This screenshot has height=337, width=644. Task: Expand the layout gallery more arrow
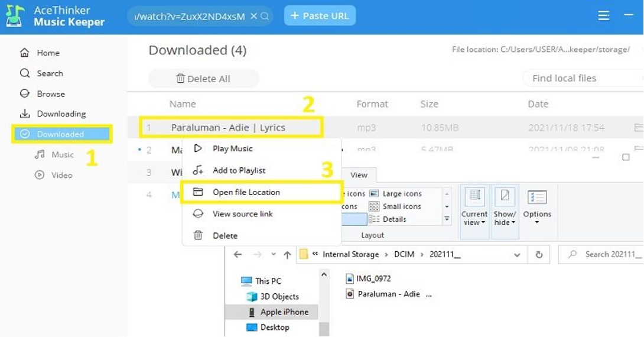click(x=447, y=219)
